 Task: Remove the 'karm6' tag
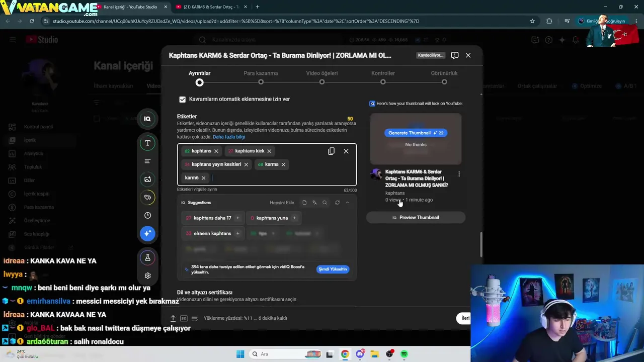[203, 178]
